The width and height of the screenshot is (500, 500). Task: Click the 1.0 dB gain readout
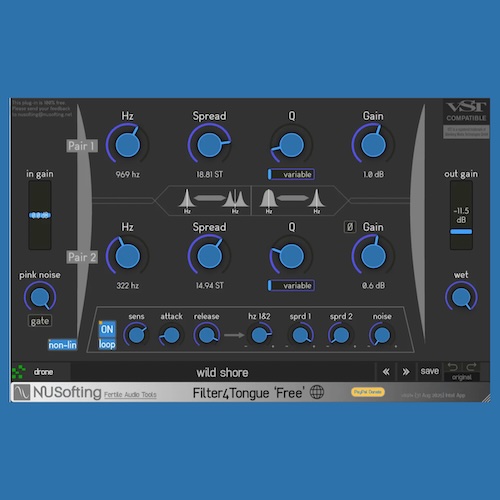(x=373, y=174)
